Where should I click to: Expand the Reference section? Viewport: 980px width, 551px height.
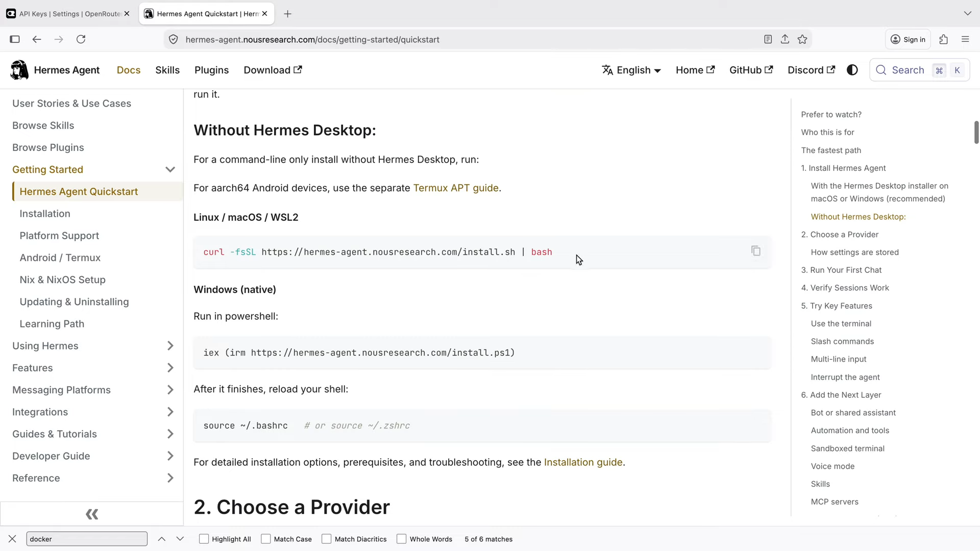coord(170,478)
